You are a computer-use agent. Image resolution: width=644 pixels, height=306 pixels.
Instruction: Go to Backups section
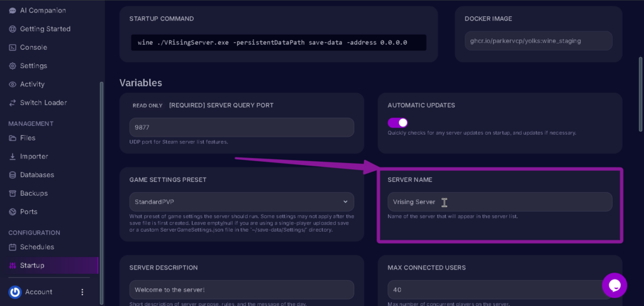(34, 193)
